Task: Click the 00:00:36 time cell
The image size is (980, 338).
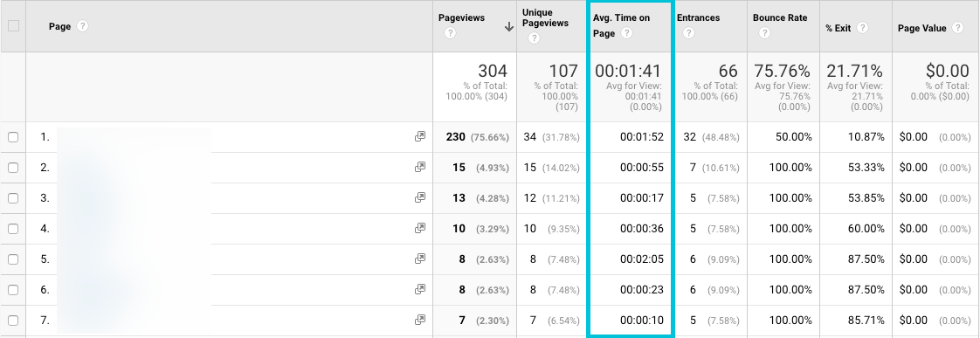Action: pos(642,229)
